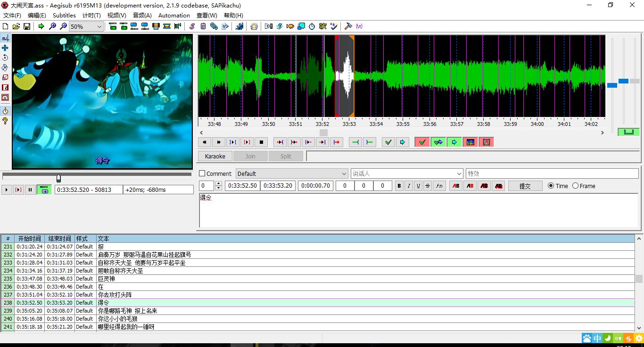644x347 pixels.
Task: Click the green Jump To arrow
Action: (x=41, y=26)
